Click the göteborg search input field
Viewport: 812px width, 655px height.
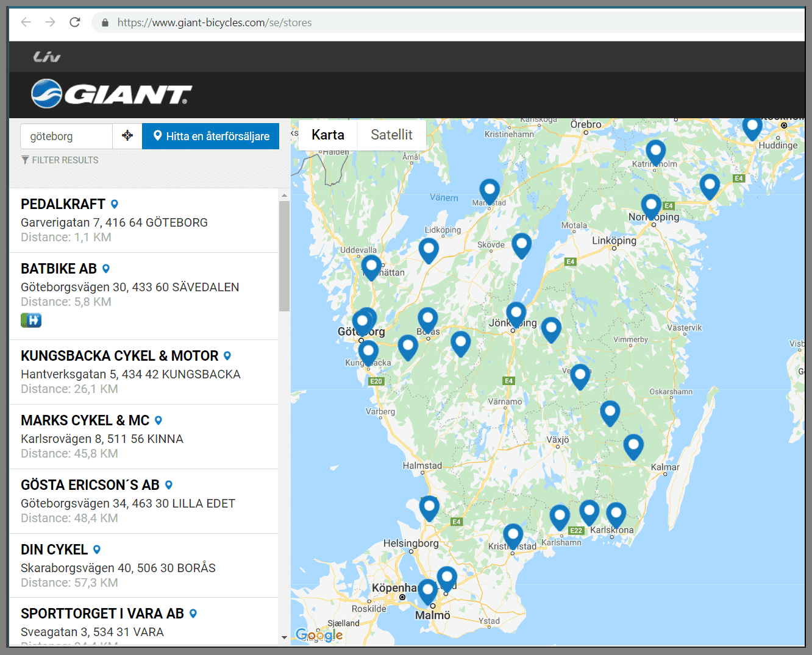pyautogui.click(x=66, y=136)
